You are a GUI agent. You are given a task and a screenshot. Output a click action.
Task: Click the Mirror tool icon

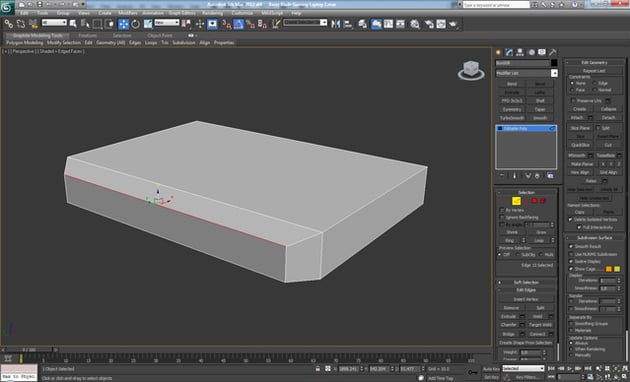[335, 24]
